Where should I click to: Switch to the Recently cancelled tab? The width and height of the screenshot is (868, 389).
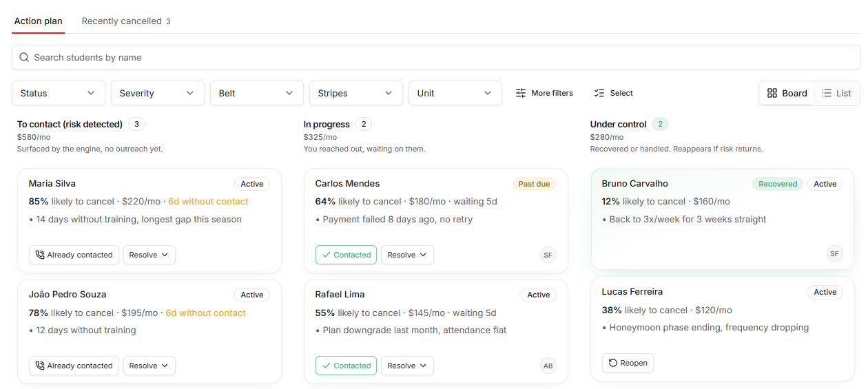tap(126, 21)
